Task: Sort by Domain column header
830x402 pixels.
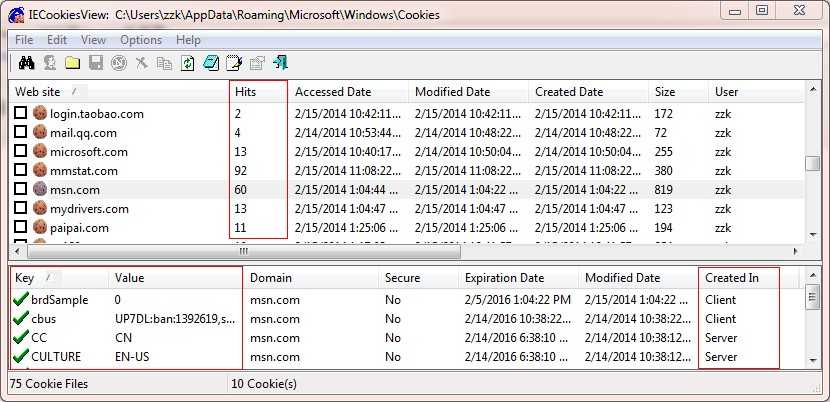Action: point(311,278)
